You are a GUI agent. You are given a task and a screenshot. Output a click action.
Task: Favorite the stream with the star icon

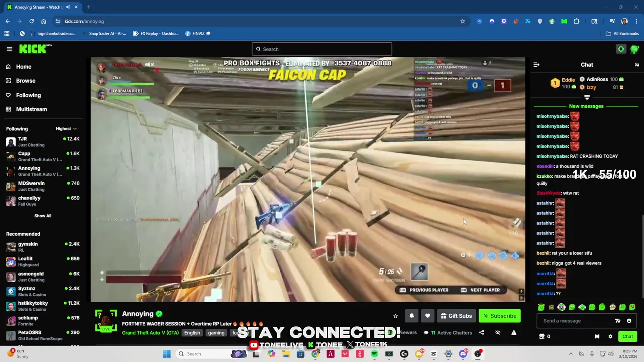click(395, 316)
